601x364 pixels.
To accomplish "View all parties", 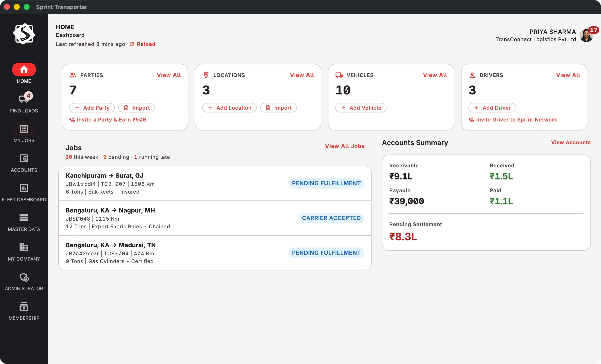I will click(169, 75).
